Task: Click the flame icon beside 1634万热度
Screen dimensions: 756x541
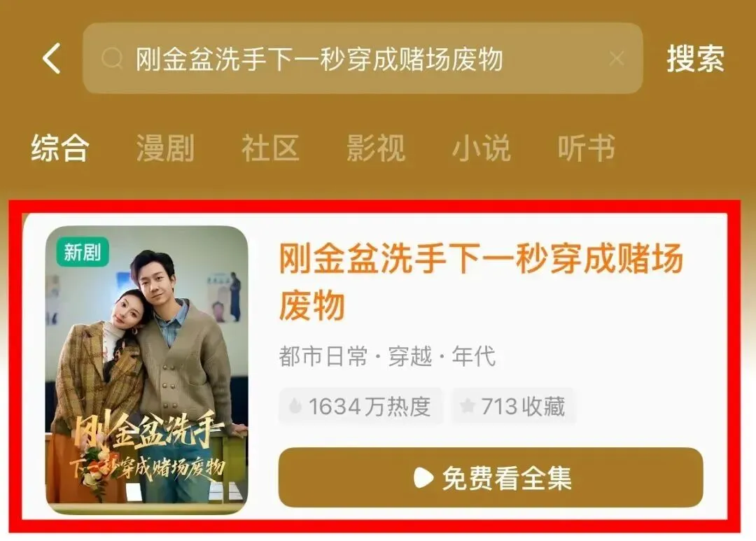Action: [295, 406]
